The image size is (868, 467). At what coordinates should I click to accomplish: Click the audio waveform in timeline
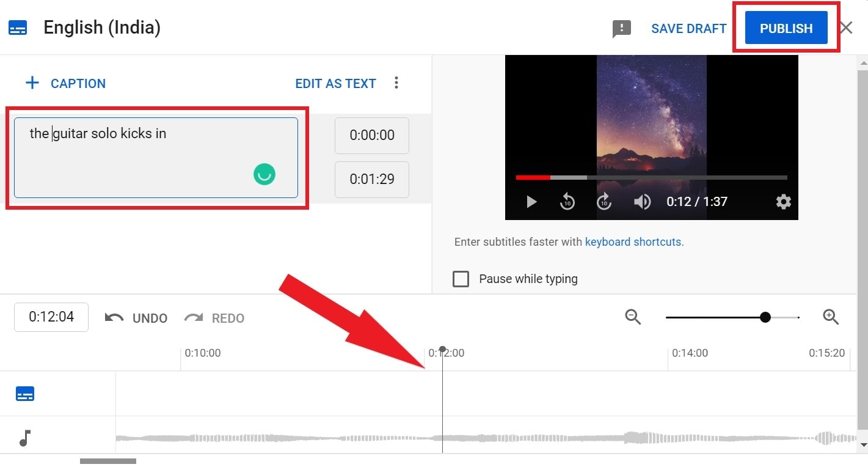point(486,438)
